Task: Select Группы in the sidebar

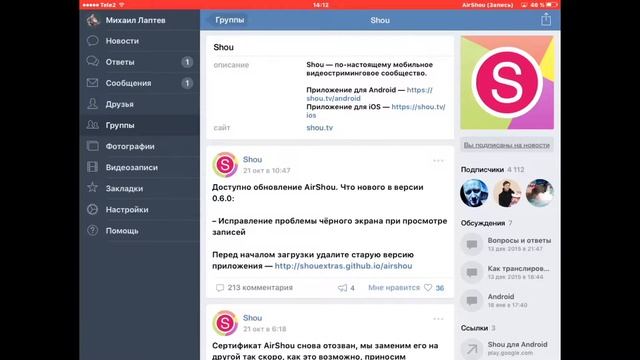Action: pyautogui.click(x=140, y=125)
